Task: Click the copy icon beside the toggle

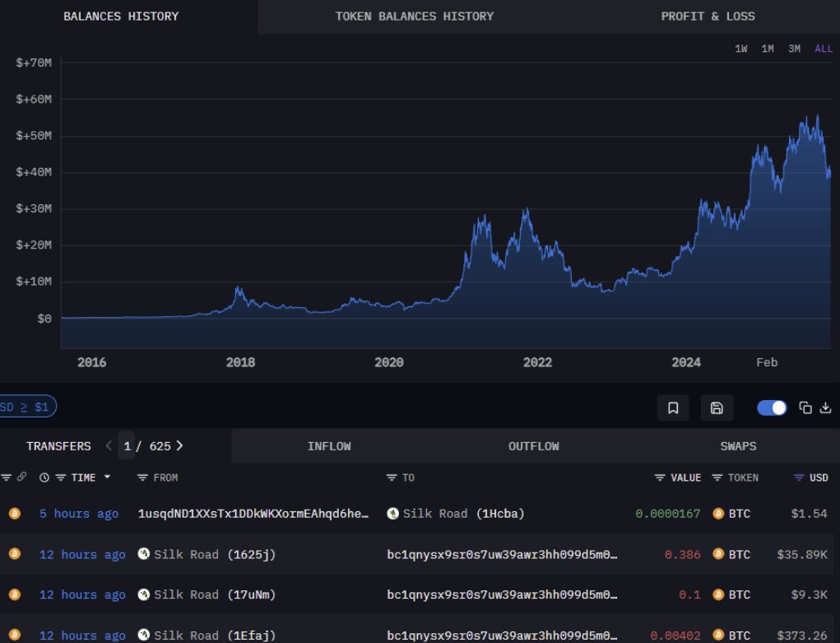Action: pos(805,408)
